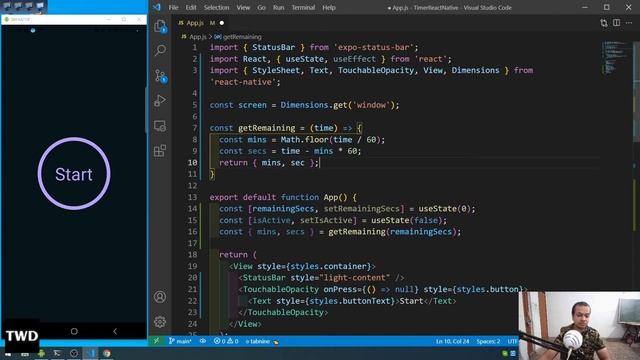This screenshot has height=360, width=640.
Task: Open the File menu
Action: [x=173, y=7]
